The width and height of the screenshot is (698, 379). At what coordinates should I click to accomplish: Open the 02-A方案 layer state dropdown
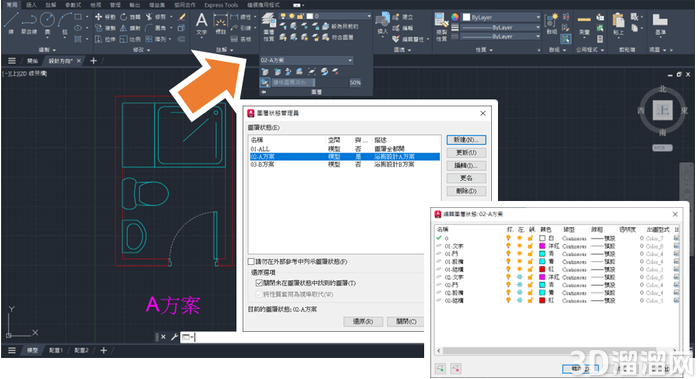[x=307, y=60]
